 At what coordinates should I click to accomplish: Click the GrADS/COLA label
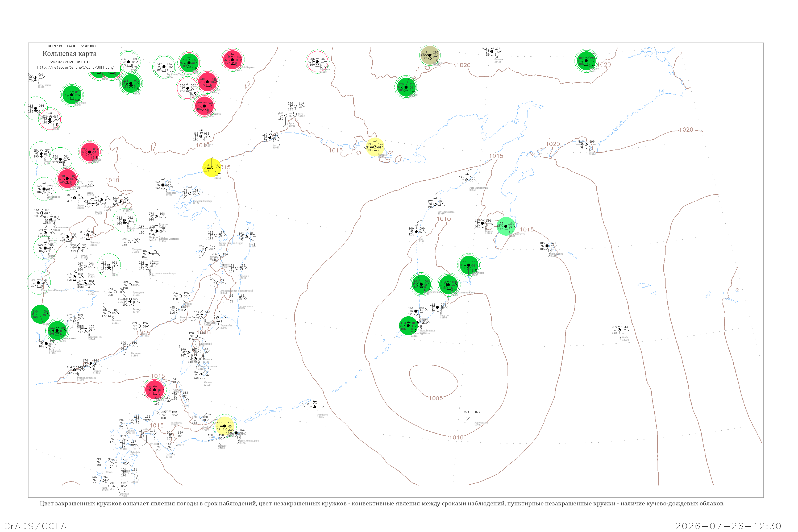coord(35,526)
